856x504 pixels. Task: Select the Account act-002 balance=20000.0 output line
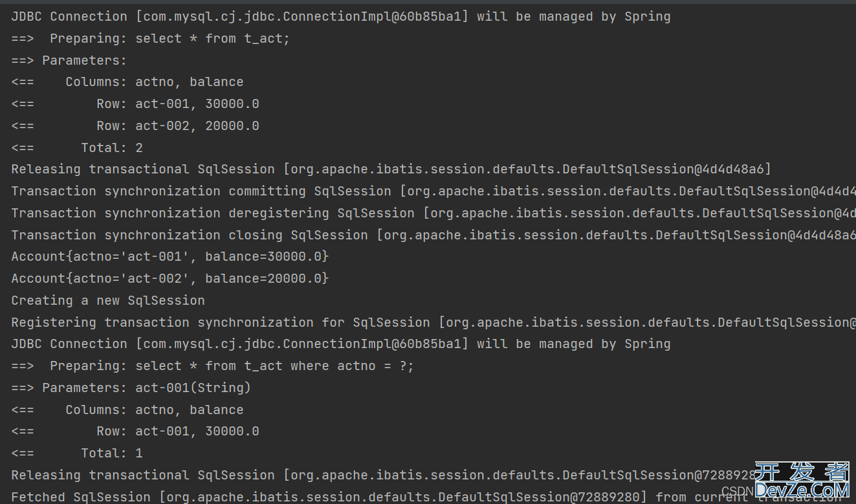(170, 278)
